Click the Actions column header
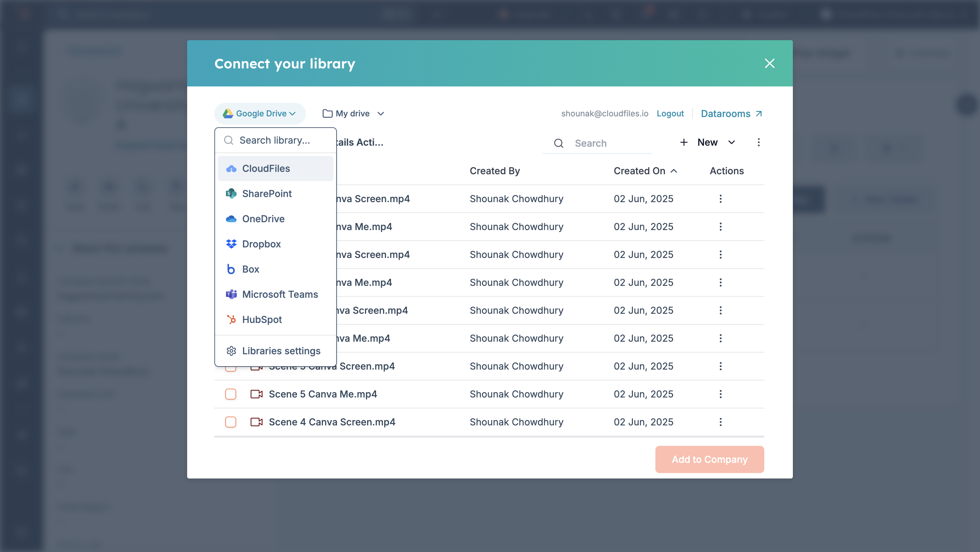980x552 pixels. pyautogui.click(x=726, y=171)
